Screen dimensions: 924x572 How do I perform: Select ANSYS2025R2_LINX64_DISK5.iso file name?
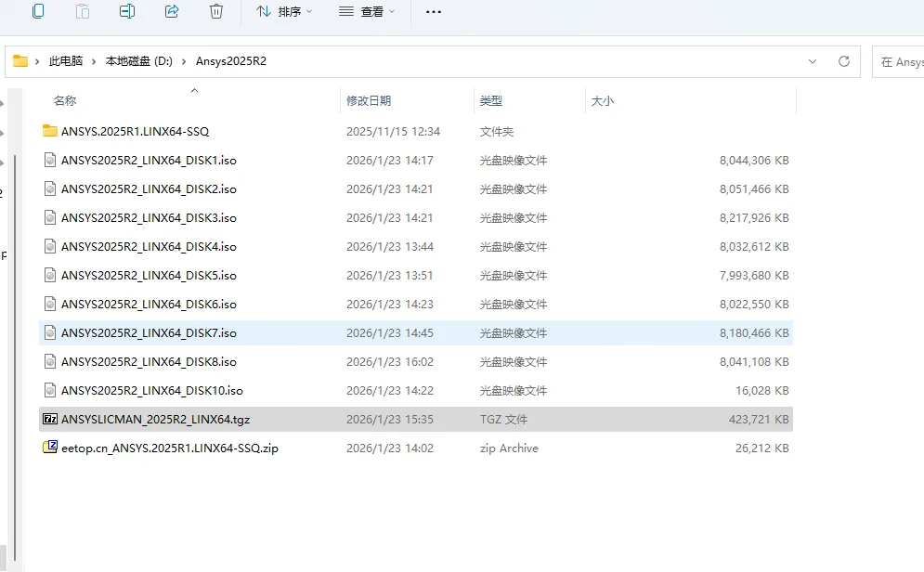coord(149,276)
